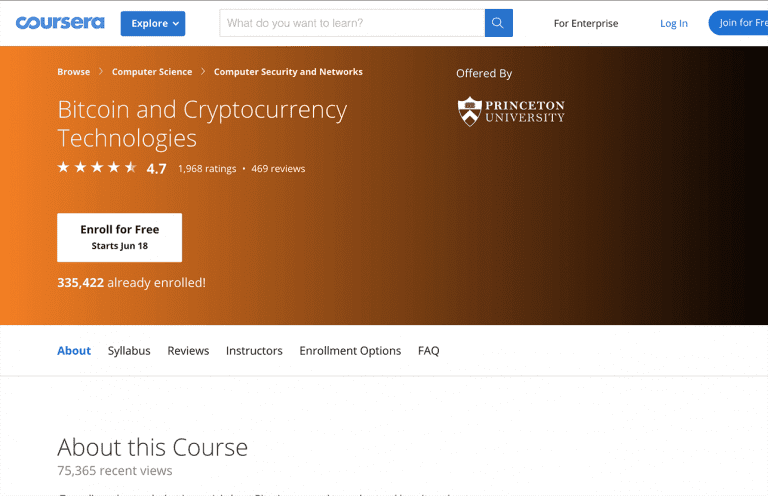Click the Coursera logo

tap(60, 23)
